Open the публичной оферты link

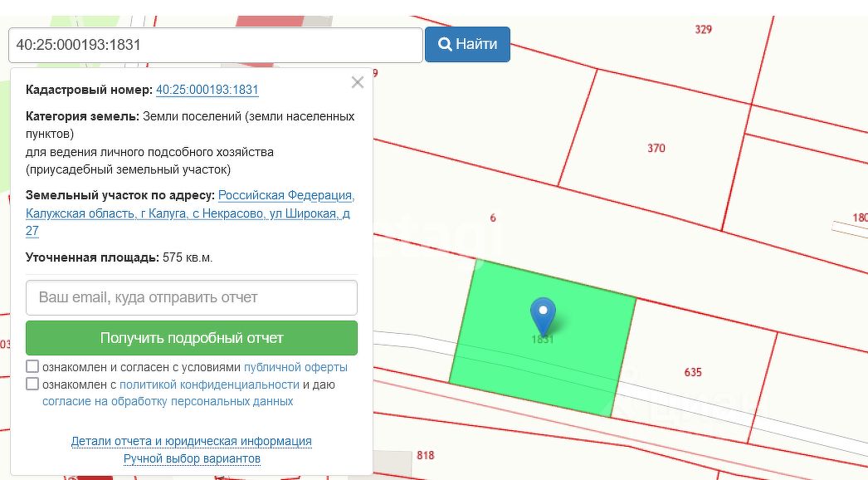coord(295,367)
